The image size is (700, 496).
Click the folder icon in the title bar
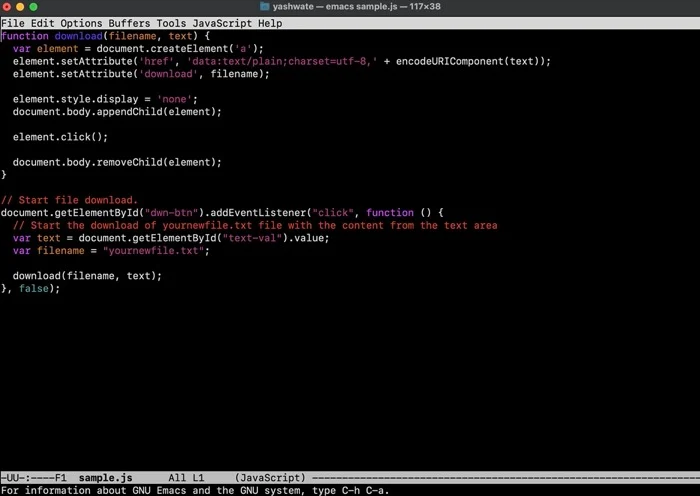point(264,7)
